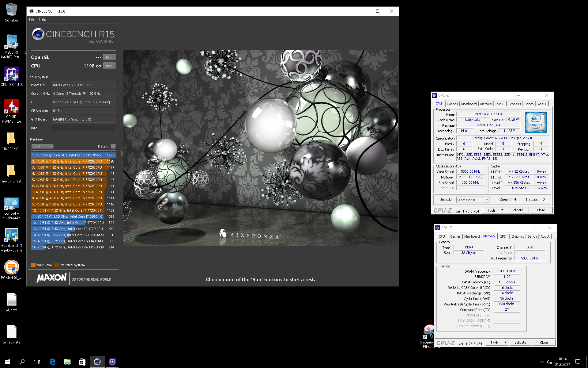Screen dimensions: 588x368
Task: Switch to Mainboard tab in upper CPU-Z
Action: [x=469, y=104]
